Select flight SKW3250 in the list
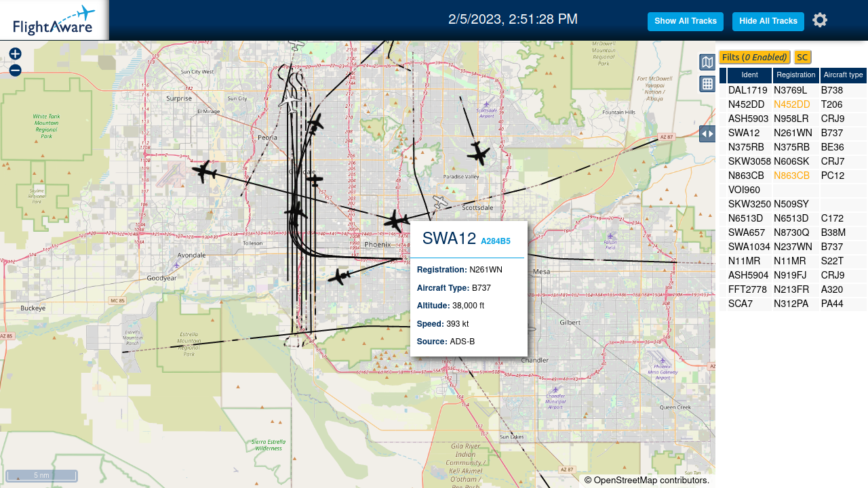The width and height of the screenshot is (868, 488). [749, 204]
